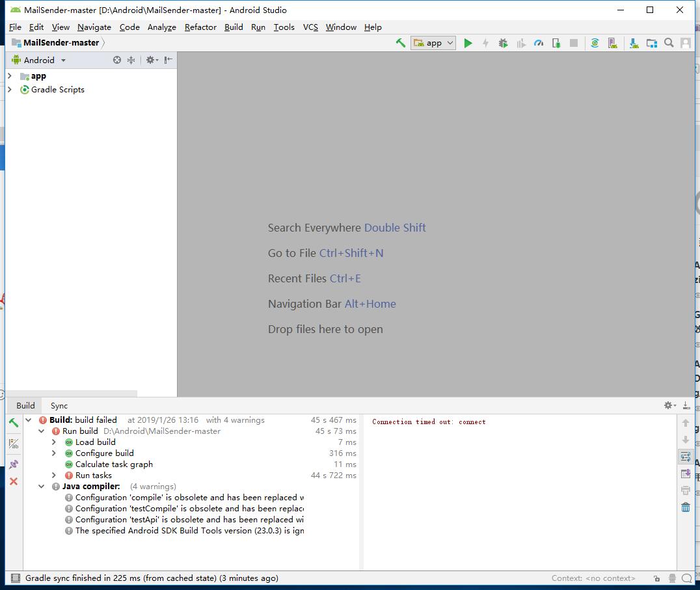
Task: Click the Print icon in console sidebar
Action: coord(686,490)
